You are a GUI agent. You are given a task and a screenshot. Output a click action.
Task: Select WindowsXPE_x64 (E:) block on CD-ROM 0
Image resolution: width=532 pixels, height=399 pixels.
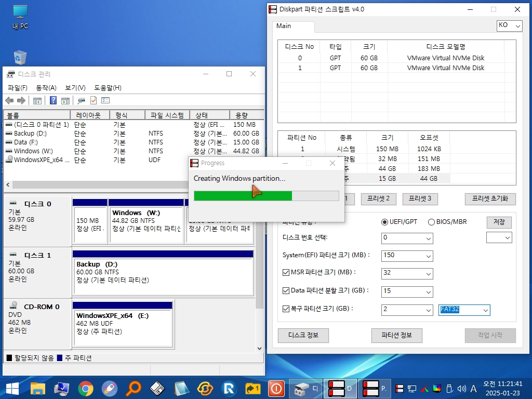click(123, 324)
